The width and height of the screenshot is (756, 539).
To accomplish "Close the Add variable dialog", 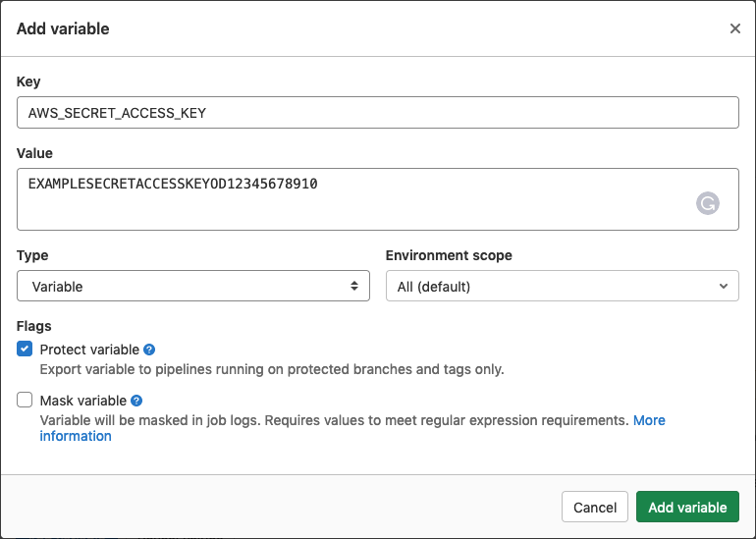I will click(x=734, y=28).
